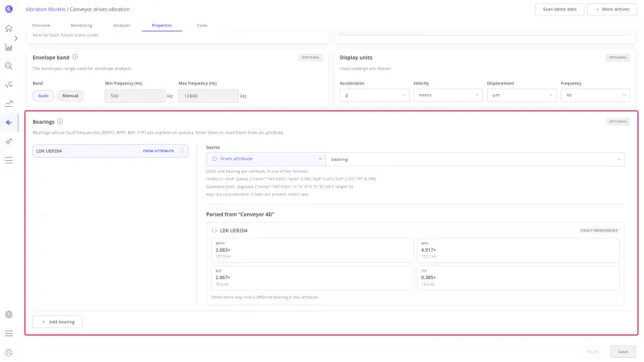Viewport: 644px width, 362px height.
Task: Set the envelope band to Auto
Action: [x=43, y=96]
